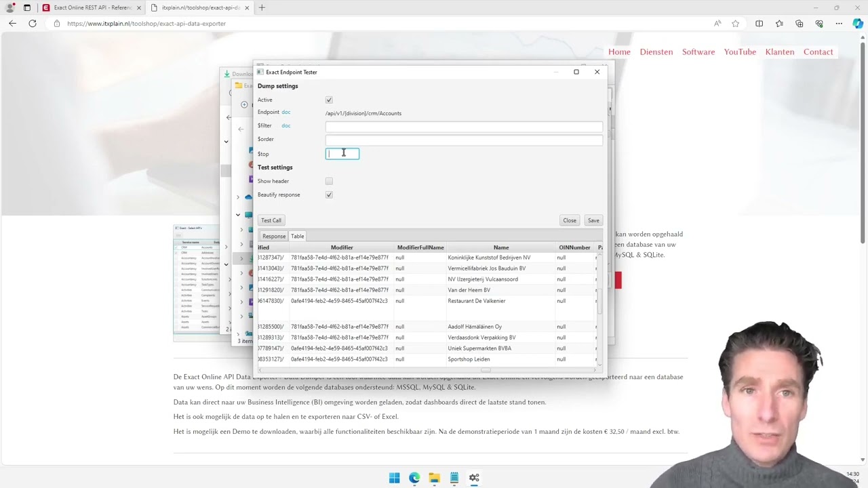Viewport: 868px width, 488px height.
Task: Click the browser address bar URL
Action: click(146, 23)
